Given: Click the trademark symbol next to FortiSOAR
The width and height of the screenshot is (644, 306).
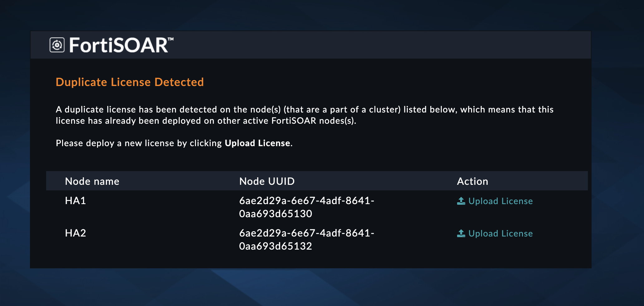Looking at the screenshot, I should click(171, 39).
